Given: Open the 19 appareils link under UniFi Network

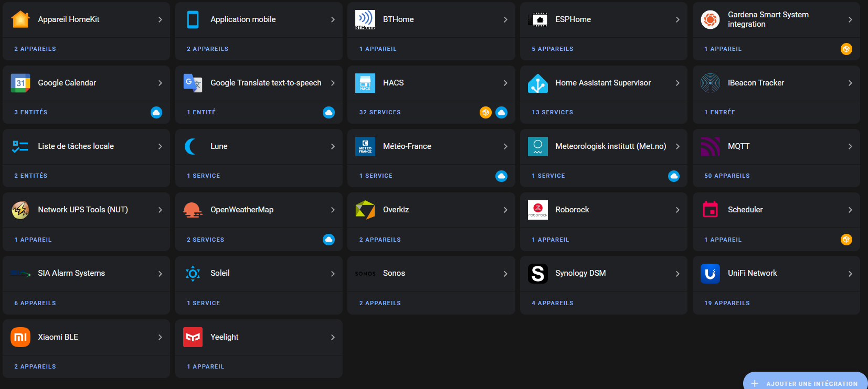Looking at the screenshot, I should tap(727, 303).
